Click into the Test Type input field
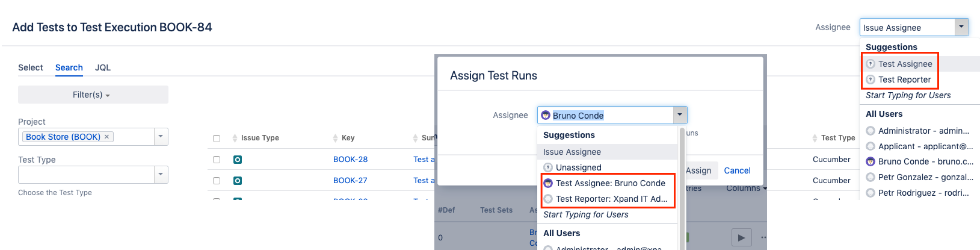This screenshot has height=250, width=980. click(87, 175)
